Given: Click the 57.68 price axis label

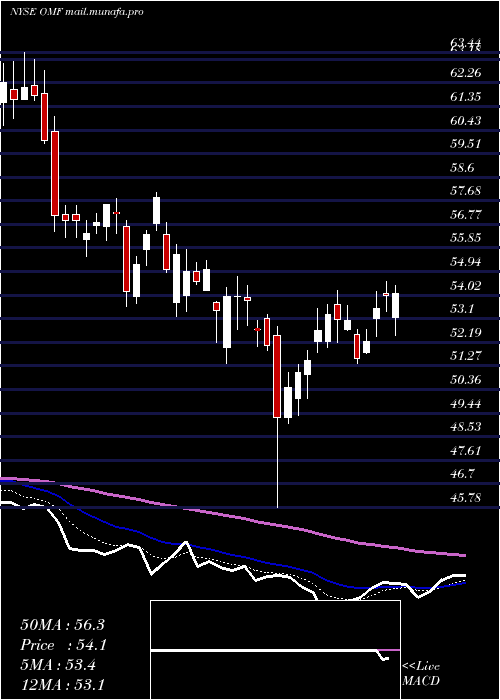Looking at the screenshot, I should click(466, 191).
